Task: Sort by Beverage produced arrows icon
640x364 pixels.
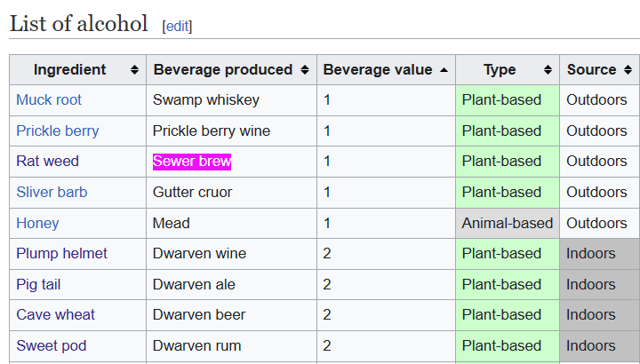Action: 305,70
